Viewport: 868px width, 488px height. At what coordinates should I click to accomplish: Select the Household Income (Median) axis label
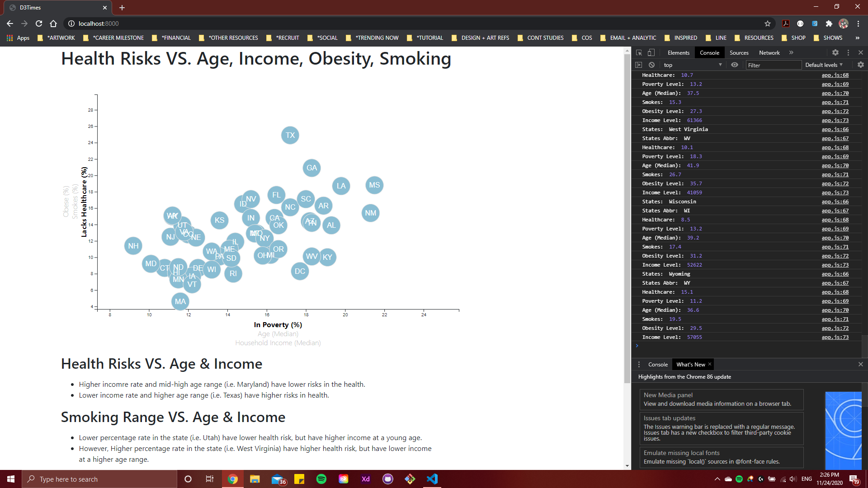pos(278,343)
